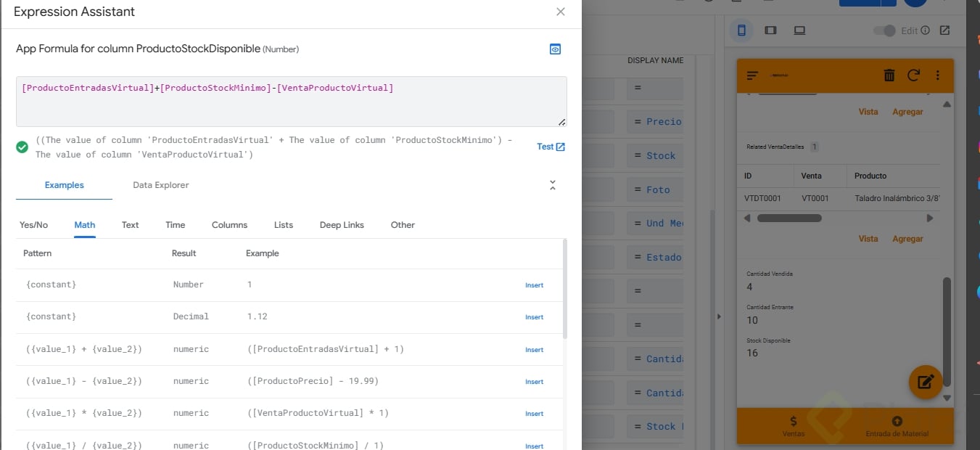The width and height of the screenshot is (980, 450).
Task: Switch preview to tablet view
Action: (770, 30)
